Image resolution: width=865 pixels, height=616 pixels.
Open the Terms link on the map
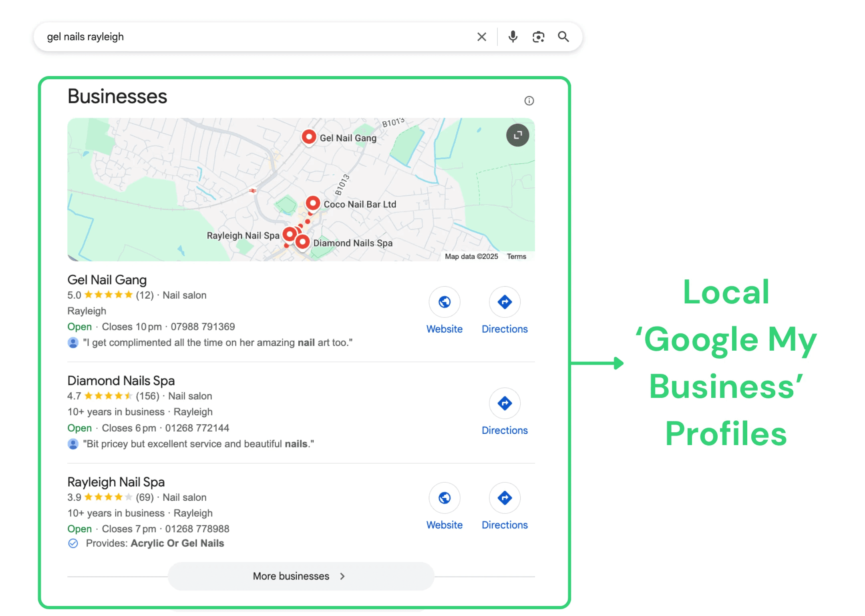(516, 257)
